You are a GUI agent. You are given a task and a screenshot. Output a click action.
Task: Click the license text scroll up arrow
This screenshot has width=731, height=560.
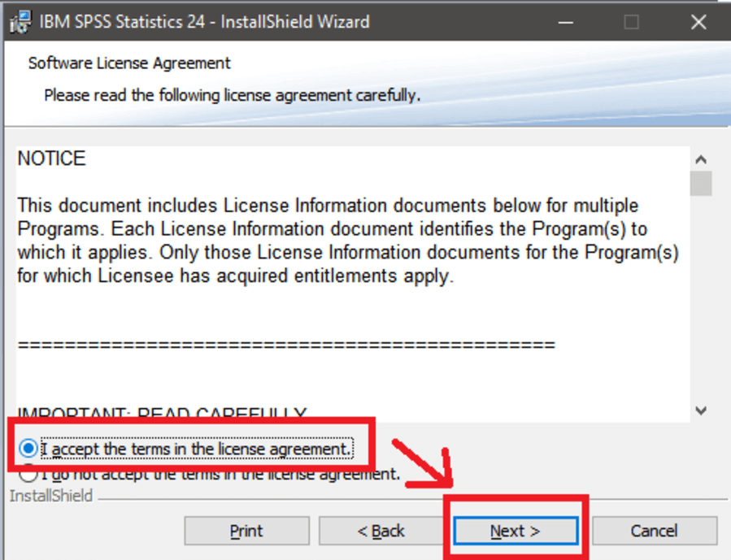point(701,160)
